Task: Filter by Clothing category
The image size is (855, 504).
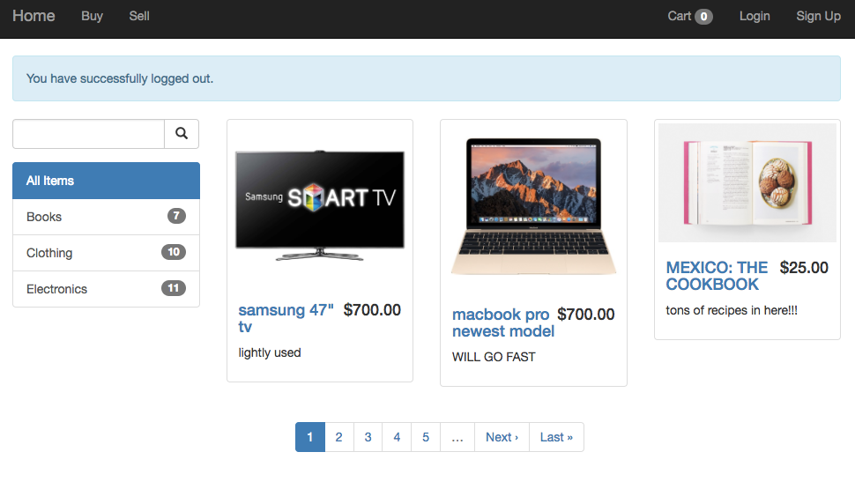Action: 107,253
